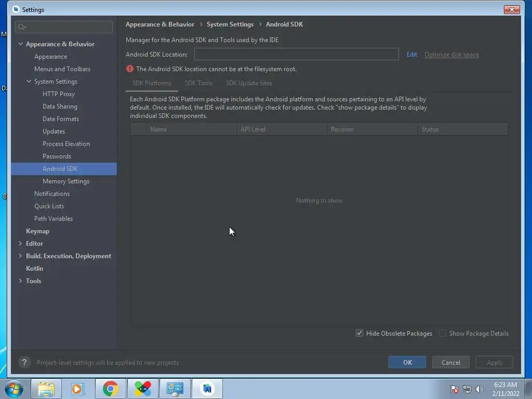Open Passwords settings
This screenshot has height=399, width=532.
click(x=57, y=156)
